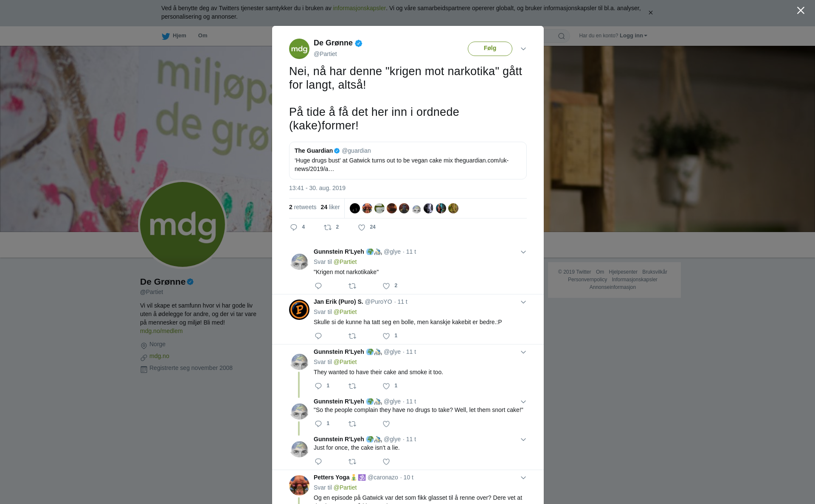Click the Følg button
815x504 pixels.
[x=490, y=48]
